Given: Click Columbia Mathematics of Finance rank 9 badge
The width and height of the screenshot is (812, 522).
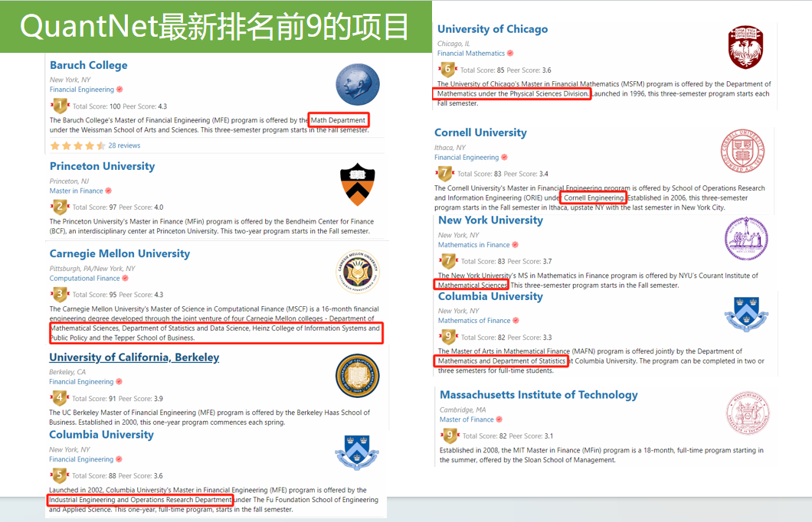Looking at the screenshot, I should click(x=449, y=337).
